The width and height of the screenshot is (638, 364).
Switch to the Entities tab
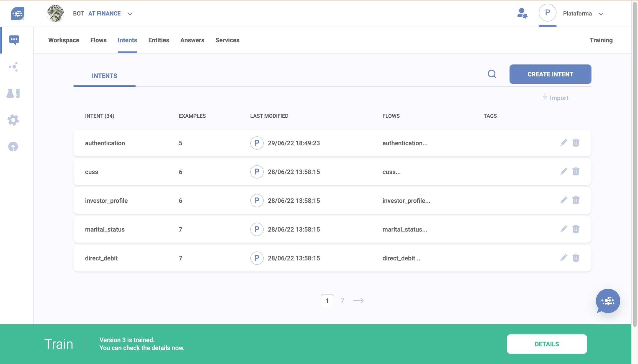[x=158, y=40]
